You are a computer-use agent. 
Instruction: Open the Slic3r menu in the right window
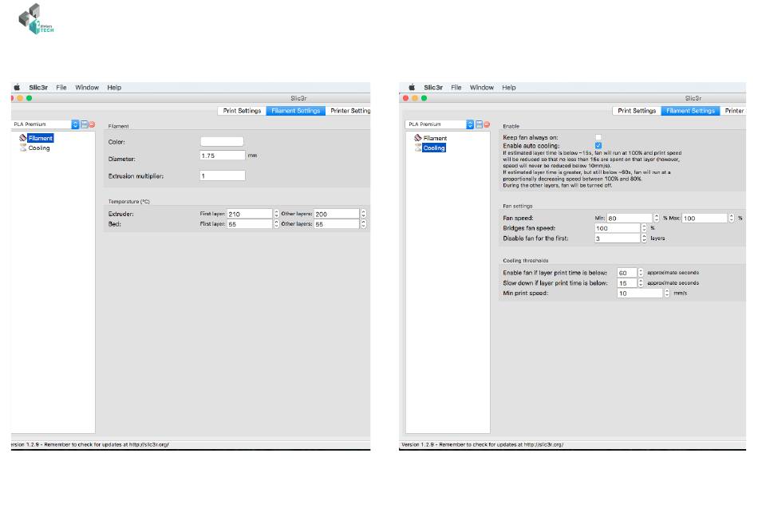click(433, 88)
